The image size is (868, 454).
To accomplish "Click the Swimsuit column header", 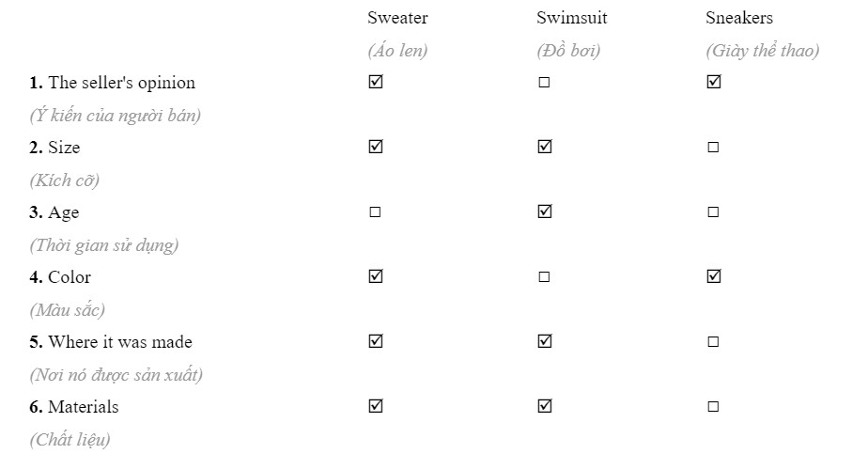I will pyautogui.click(x=571, y=18).
